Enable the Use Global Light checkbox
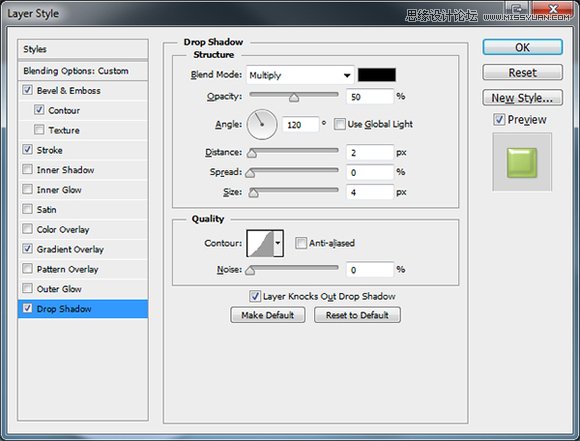Image resolution: width=580 pixels, height=441 pixels. coord(339,124)
